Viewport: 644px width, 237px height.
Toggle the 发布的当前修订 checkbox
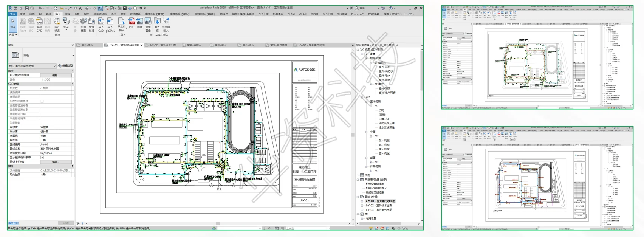[42, 101]
